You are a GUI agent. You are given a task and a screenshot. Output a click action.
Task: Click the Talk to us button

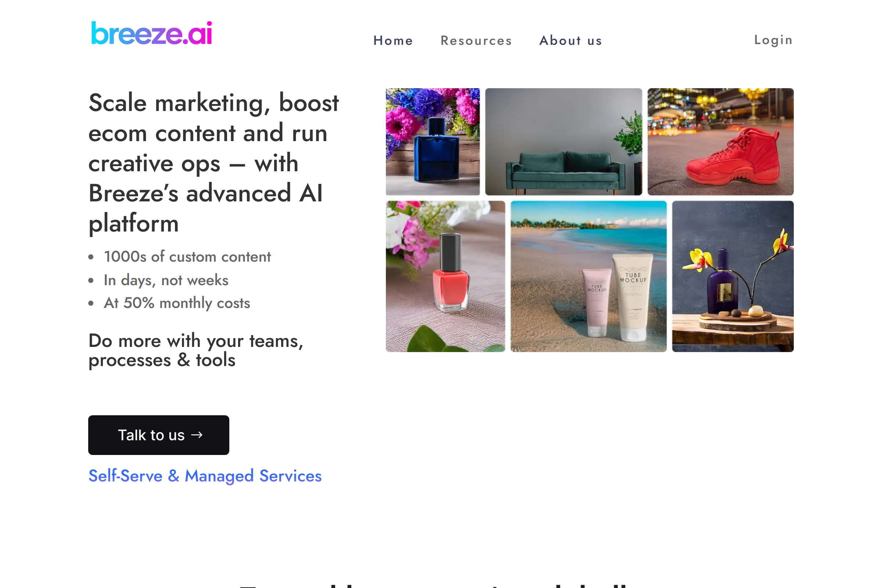159,435
